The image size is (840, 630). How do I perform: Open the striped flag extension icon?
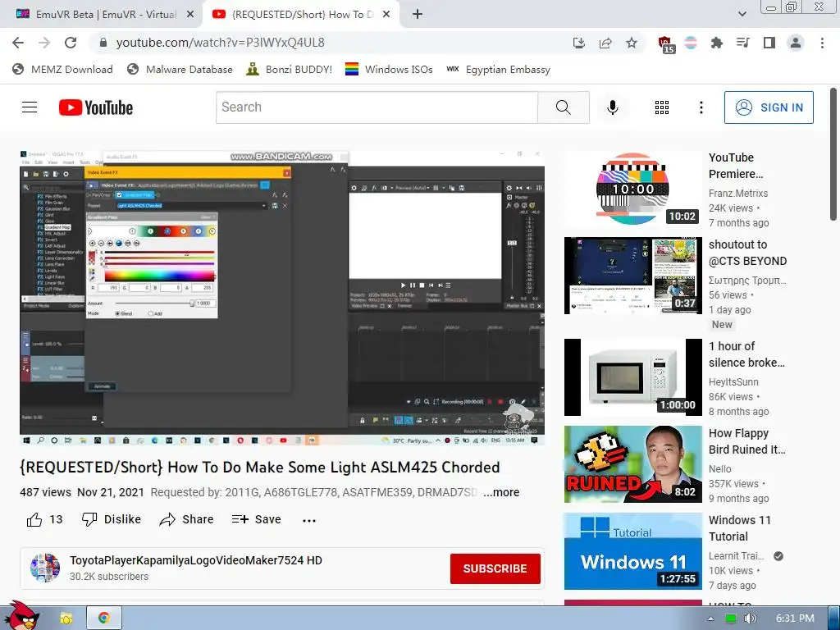tap(691, 43)
